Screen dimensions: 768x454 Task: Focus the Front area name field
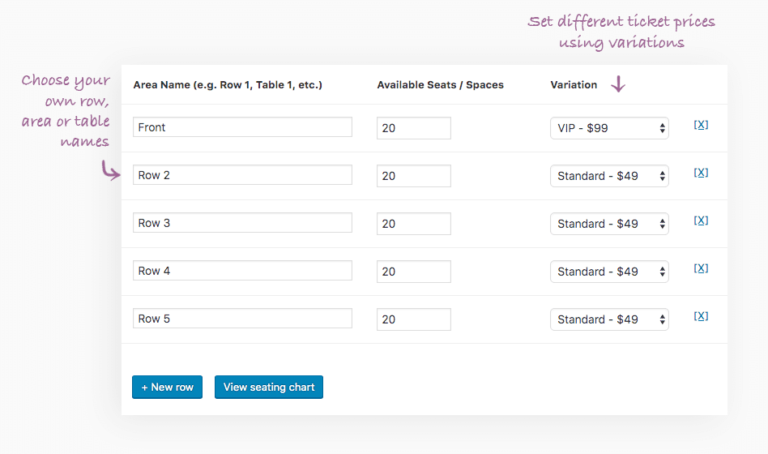pyautogui.click(x=242, y=127)
